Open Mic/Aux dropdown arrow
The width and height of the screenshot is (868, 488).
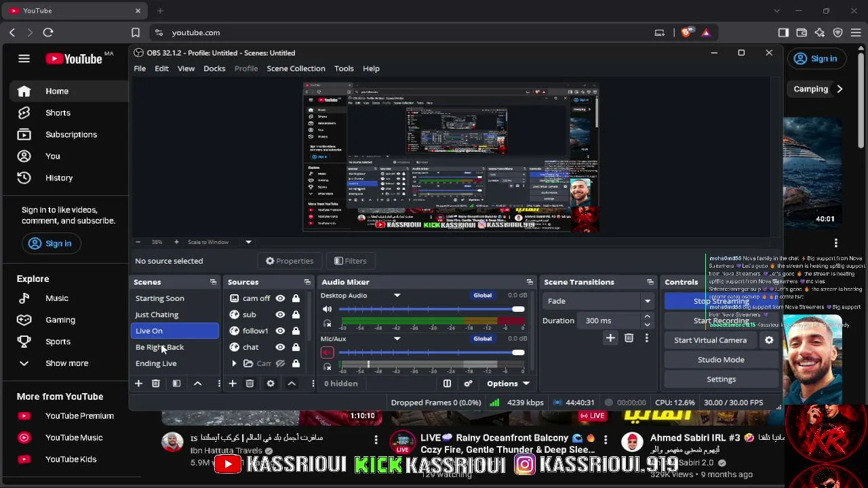click(x=397, y=339)
